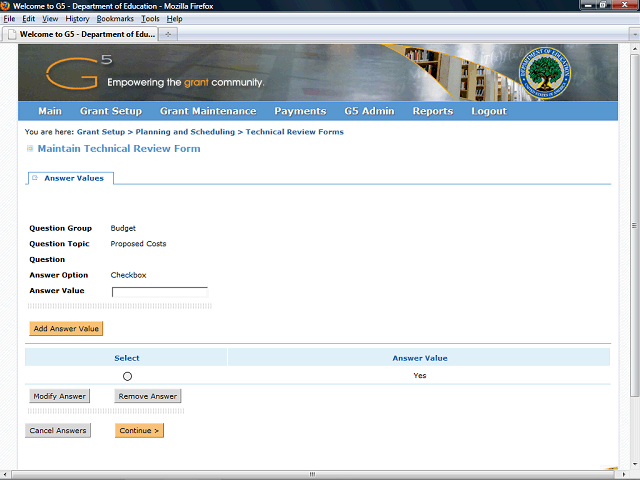
Task: Click the Answer Option label
Action: 58,275
